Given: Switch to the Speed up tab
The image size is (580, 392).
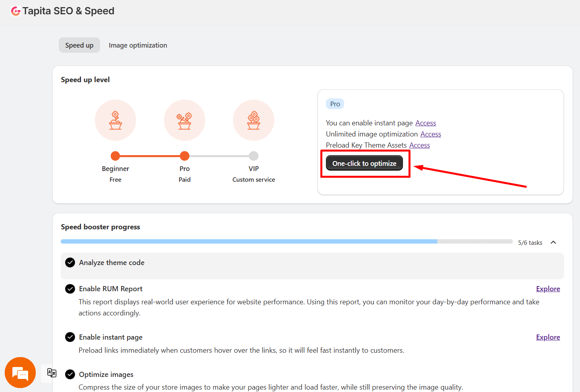Looking at the screenshot, I should pyautogui.click(x=79, y=45).
